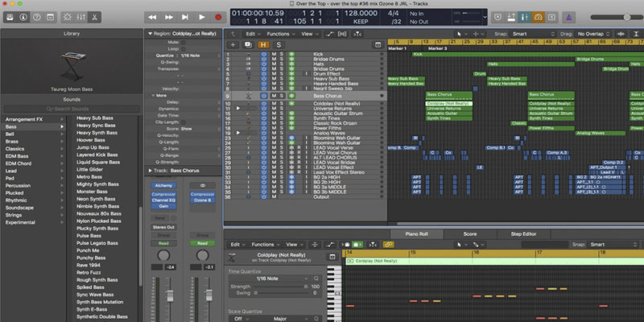Expand the Track: Bass Chorus inspector section

pos(150,171)
